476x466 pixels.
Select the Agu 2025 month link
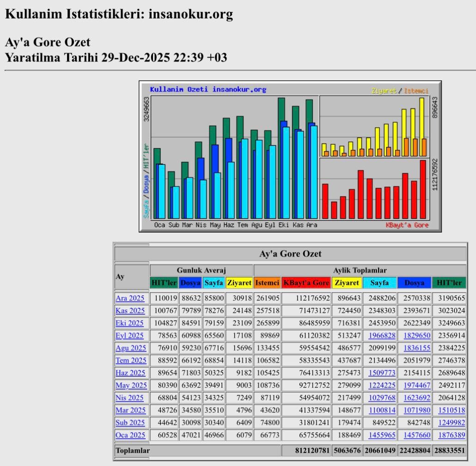[130, 348]
